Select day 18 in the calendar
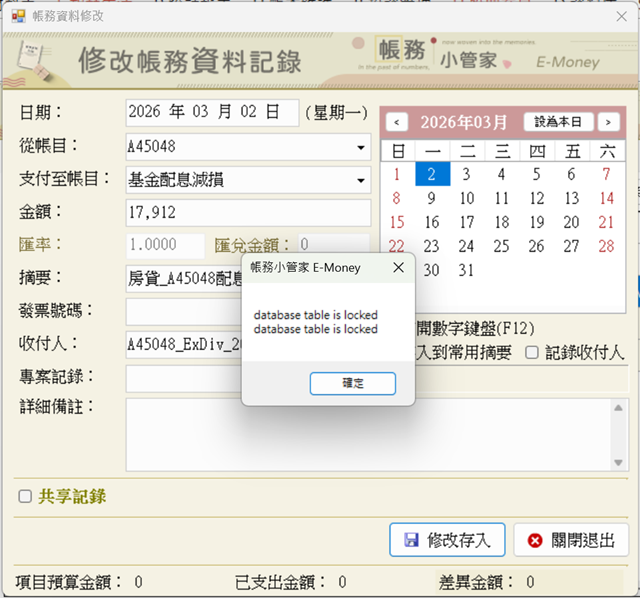This screenshot has height=598, width=640. click(502, 222)
